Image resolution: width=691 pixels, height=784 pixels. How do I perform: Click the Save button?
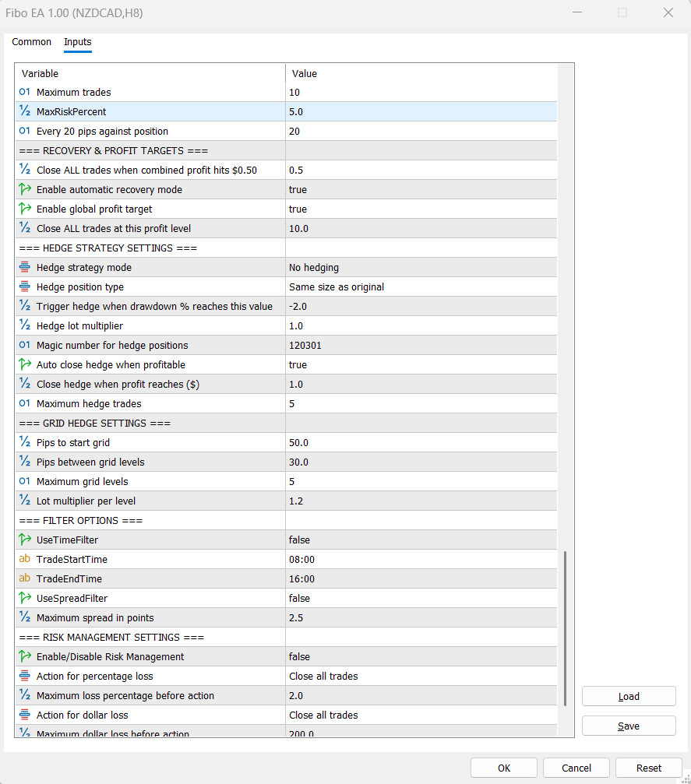pyautogui.click(x=629, y=726)
